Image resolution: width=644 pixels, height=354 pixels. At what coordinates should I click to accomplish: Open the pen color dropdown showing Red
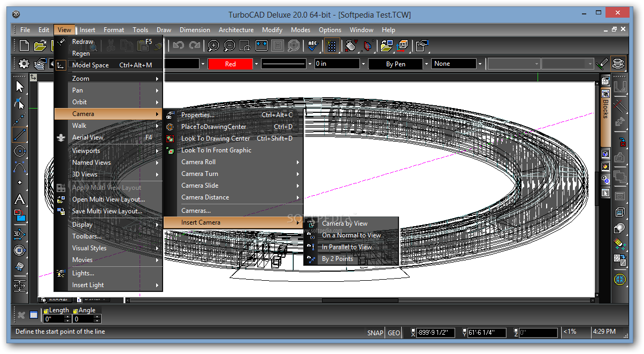tap(256, 64)
